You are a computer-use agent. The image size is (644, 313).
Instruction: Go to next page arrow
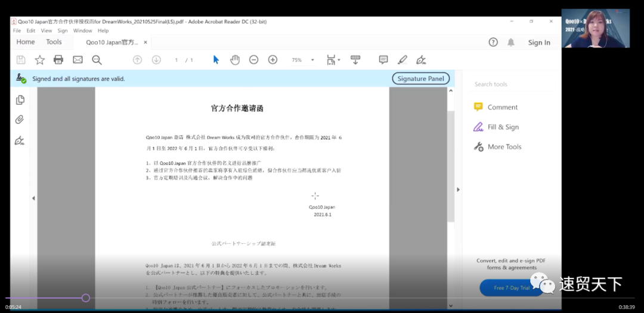(x=156, y=60)
